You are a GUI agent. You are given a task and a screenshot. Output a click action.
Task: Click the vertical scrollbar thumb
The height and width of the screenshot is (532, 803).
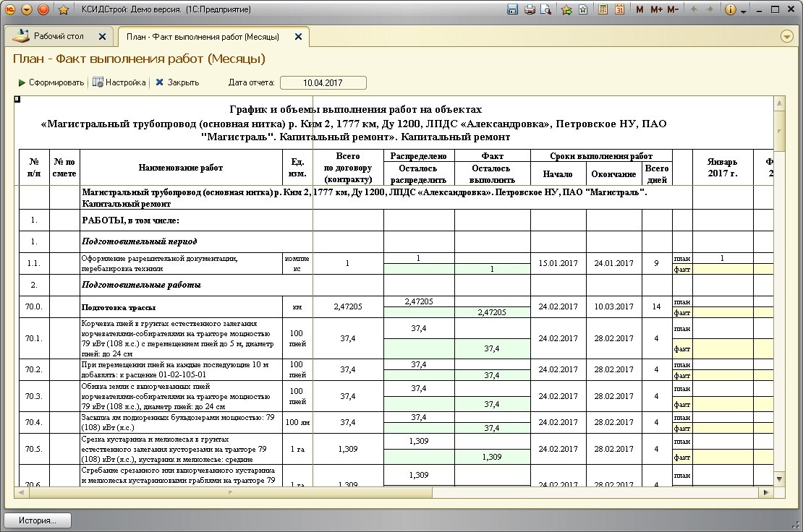pyautogui.click(x=779, y=130)
